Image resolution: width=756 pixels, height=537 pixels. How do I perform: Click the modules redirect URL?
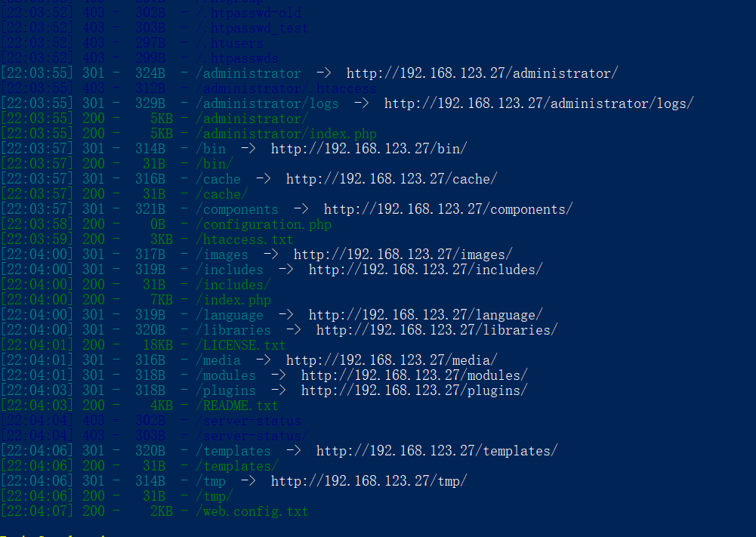(414, 375)
